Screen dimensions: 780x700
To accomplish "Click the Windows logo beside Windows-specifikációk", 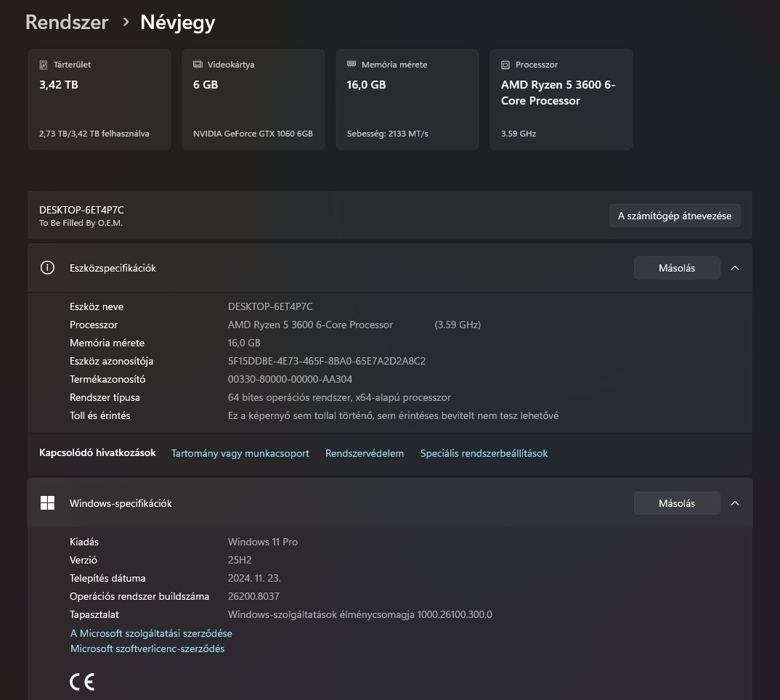I will coord(47,503).
